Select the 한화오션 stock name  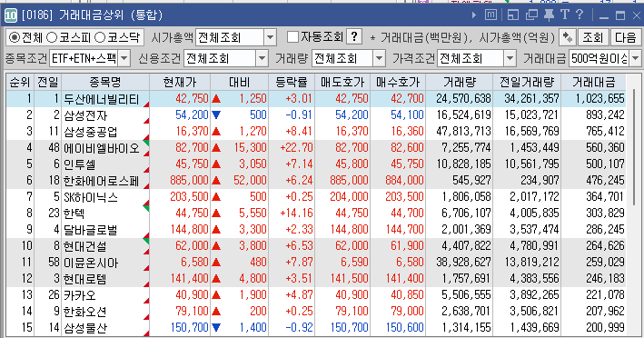pos(85,312)
